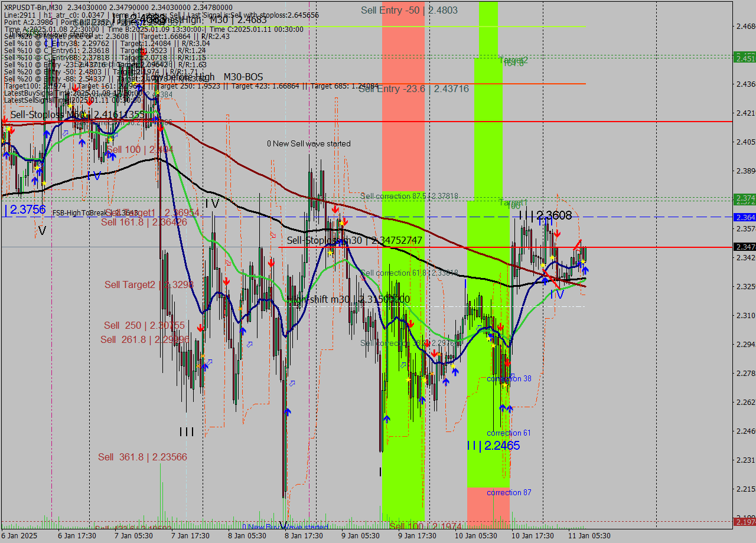This screenshot has height=543, width=756.
Task: Click the green 2.451 price tag
Action: [744, 57]
